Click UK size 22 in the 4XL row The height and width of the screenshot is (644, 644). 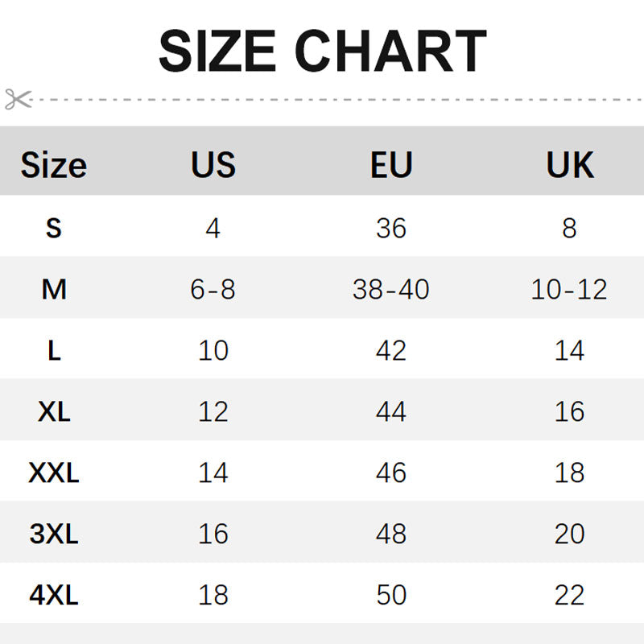click(x=569, y=595)
